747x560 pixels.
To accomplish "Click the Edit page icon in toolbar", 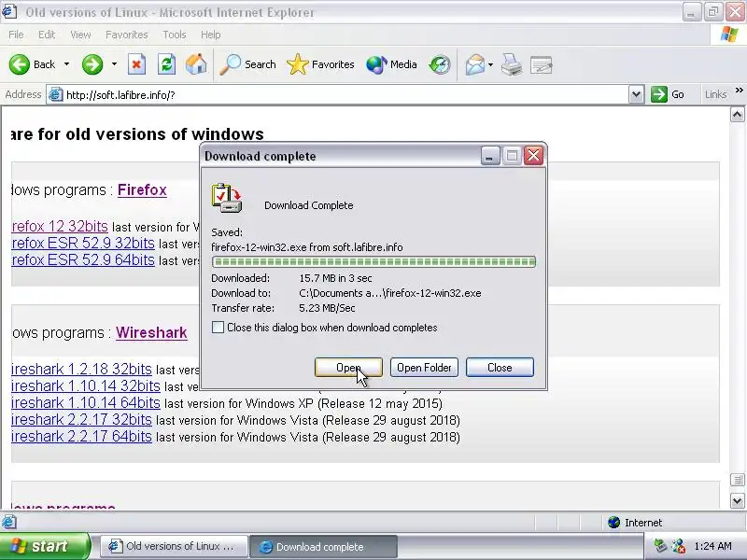I will click(x=542, y=64).
